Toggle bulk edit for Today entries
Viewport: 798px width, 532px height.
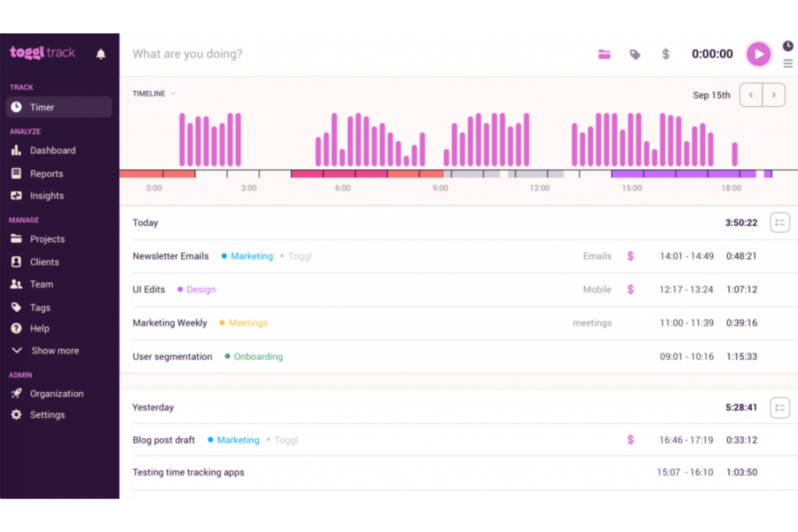click(x=780, y=223)
